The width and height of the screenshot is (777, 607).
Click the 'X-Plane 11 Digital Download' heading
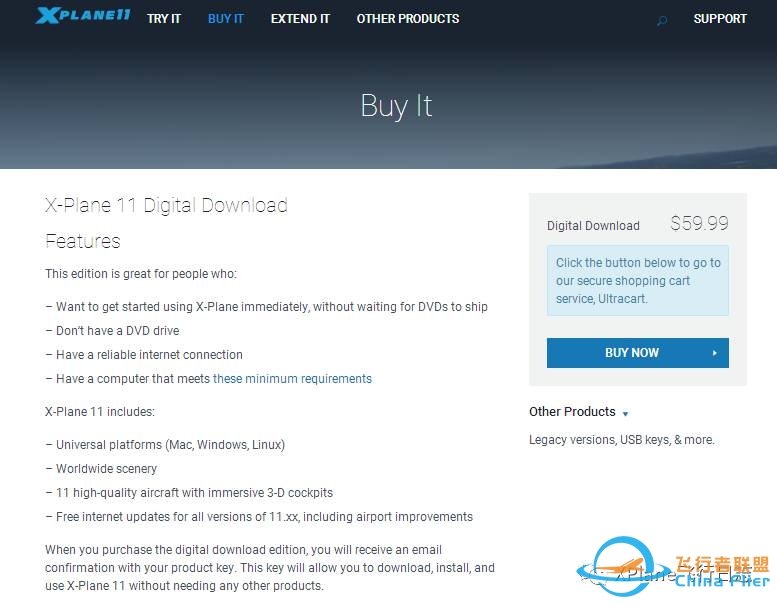166,205
